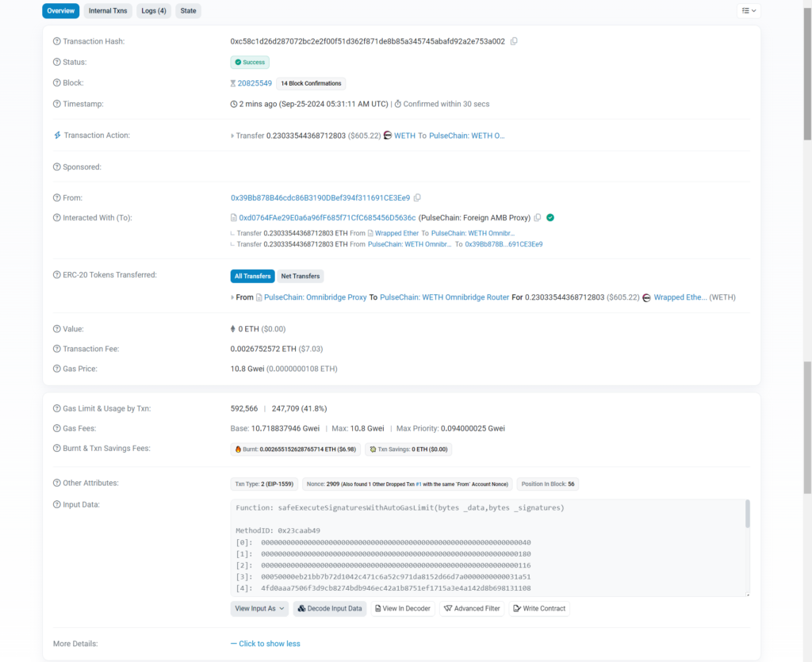Click the Advanced Filter button
812x662 pixels.
(x=472, y=609)
